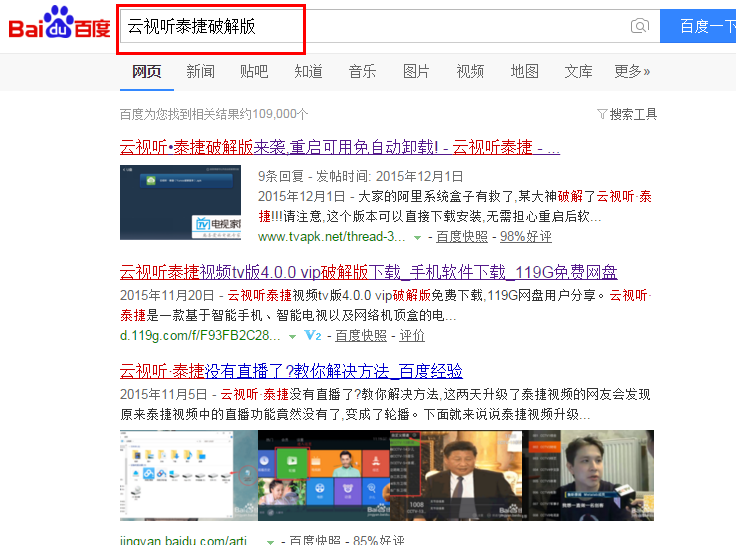Screen dimensions: 736x545
Task: Open result 云视听·泰捷没有直播了?教你解决方法
Action: tap(291, 371)
